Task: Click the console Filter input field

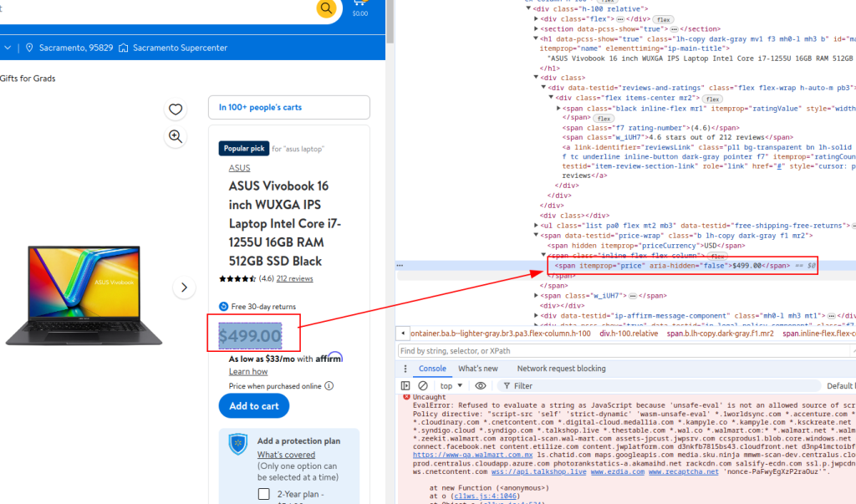Action: (x=659, y=386)
